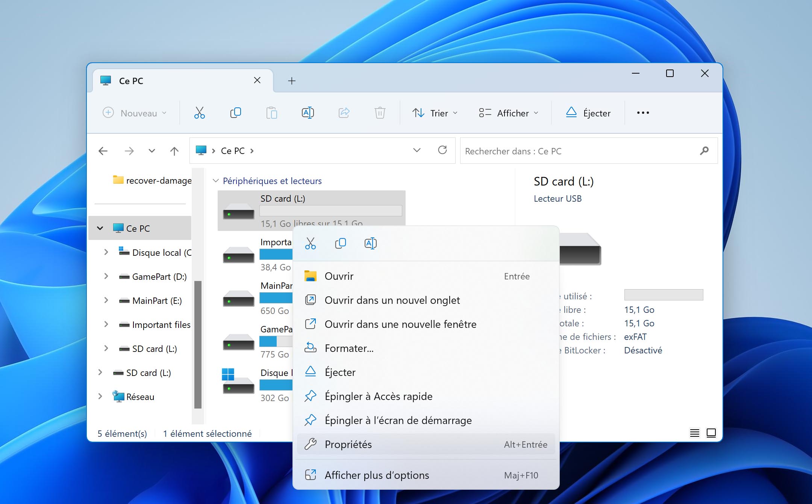Open the three-dots more options menu
Screen dimensions: 812x504
(643, 113)
